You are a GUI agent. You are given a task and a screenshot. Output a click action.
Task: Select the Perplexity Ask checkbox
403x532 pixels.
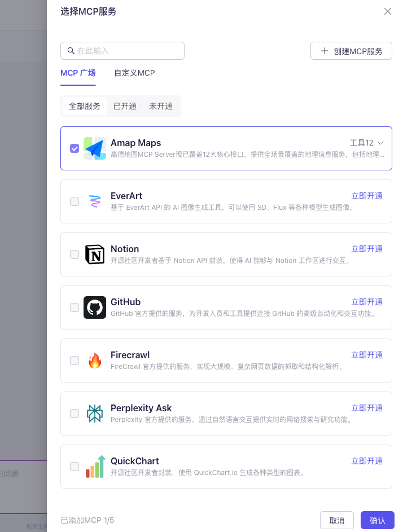(75, 414)
